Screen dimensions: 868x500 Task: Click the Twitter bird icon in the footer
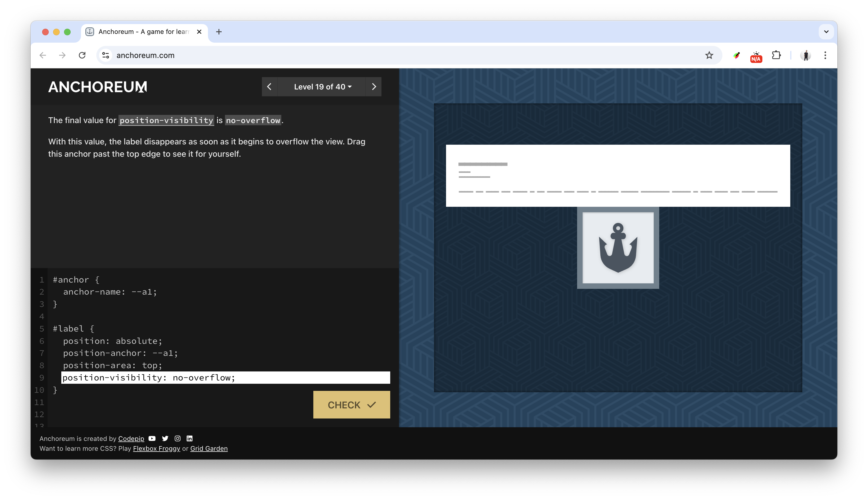pyautogui.click(x=165, y=438)
